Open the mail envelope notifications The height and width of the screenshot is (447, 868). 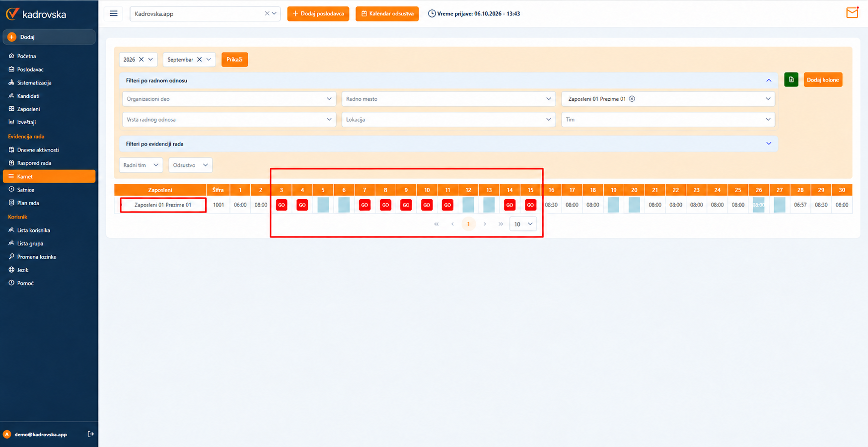click(852, 12)
